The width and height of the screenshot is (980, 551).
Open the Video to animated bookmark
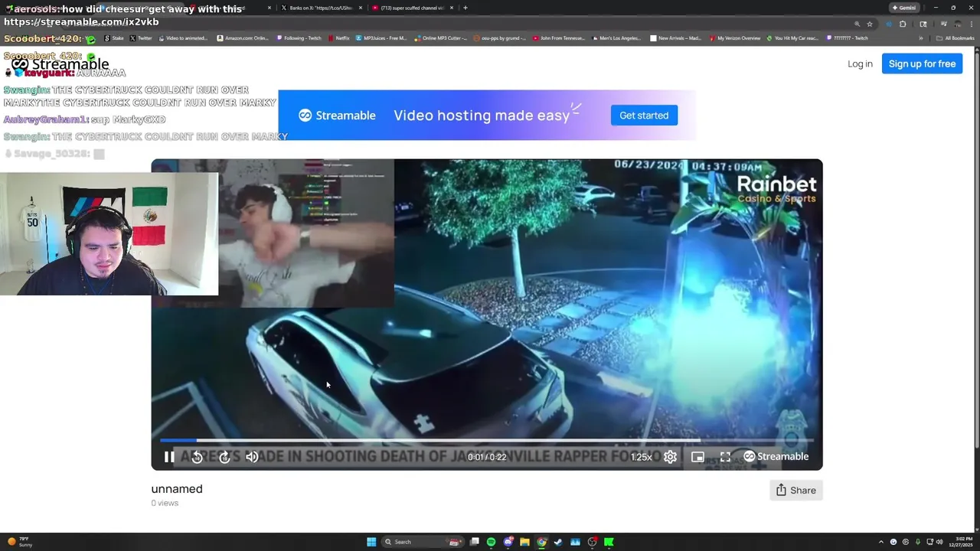(183, 38)
